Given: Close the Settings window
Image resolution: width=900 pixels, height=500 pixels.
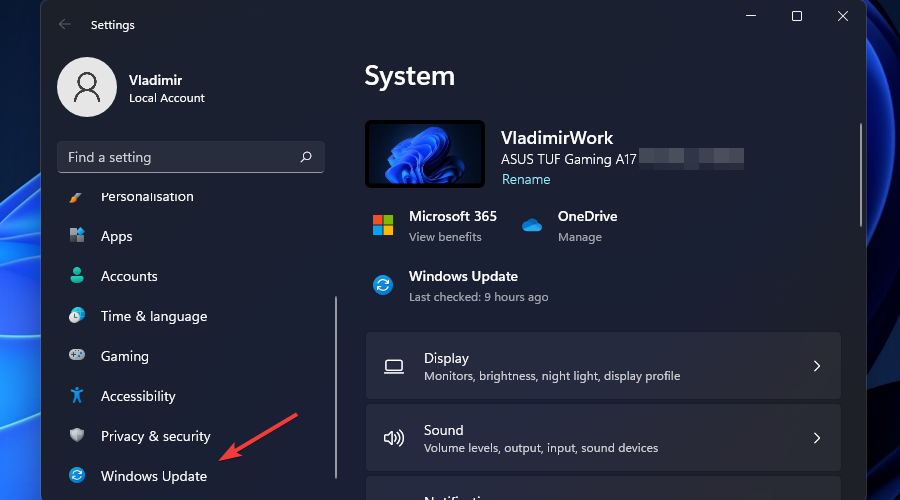Looking at the screenshot, I should [843, 16].
